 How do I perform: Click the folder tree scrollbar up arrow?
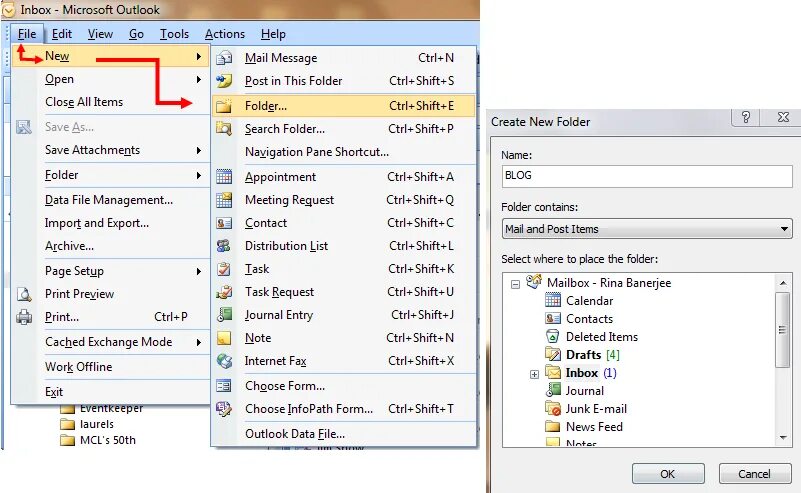(x=783, y=283)
